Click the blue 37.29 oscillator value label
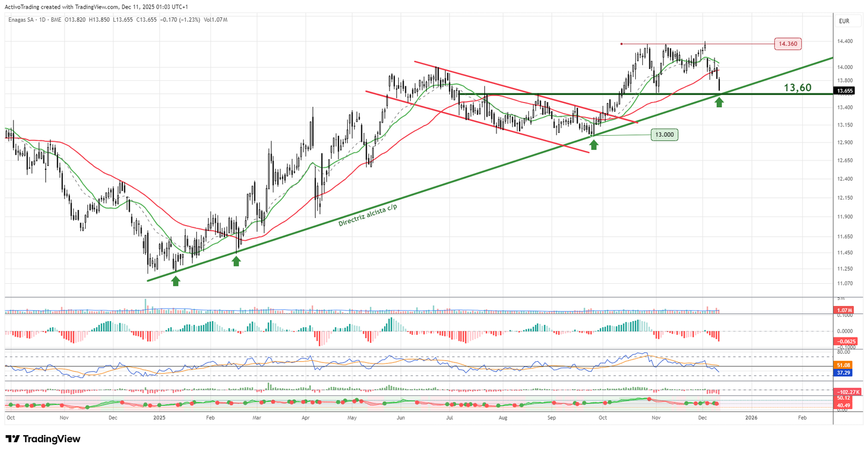The image size is (868, 453). point(844,373)
